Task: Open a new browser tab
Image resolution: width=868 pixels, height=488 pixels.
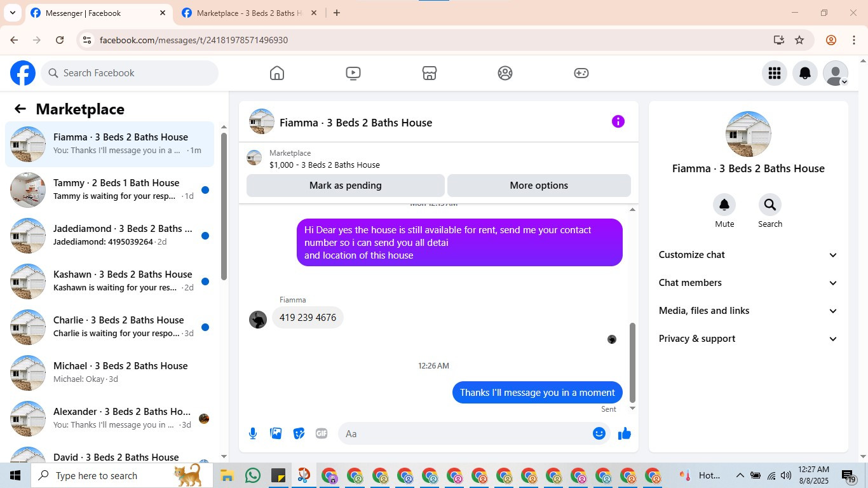Action: [337, 13]
